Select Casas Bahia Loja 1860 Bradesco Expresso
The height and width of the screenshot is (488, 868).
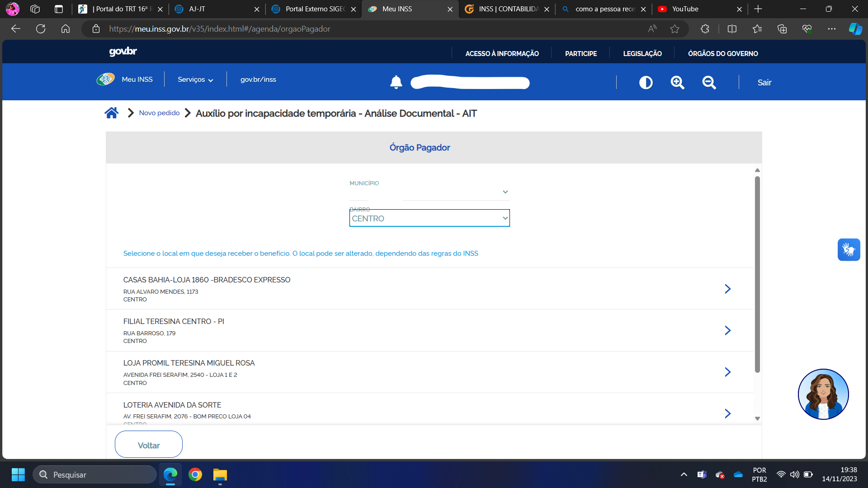pyautogui.click(x=429, y=289)
